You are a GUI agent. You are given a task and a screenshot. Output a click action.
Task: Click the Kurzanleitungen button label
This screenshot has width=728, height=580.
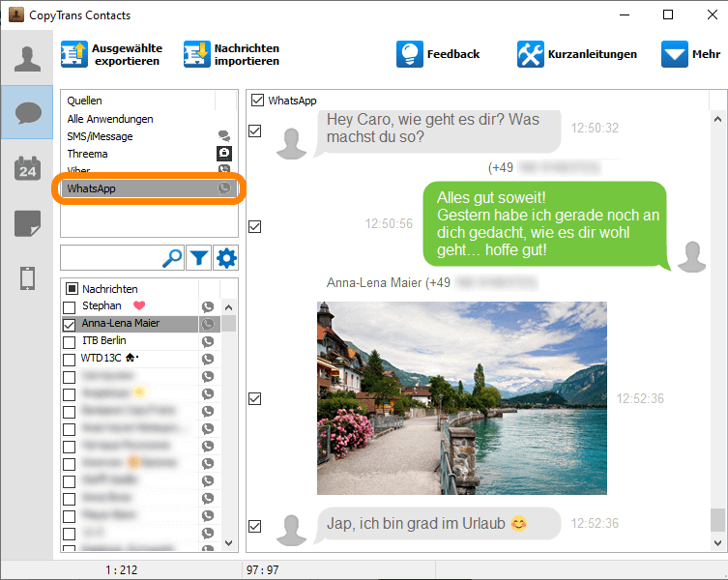click(x=593, y=54)
